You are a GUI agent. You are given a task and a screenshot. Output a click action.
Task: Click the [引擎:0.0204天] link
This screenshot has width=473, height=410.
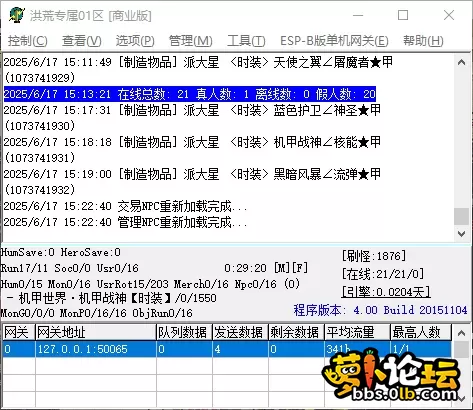(x=386, y=292)
